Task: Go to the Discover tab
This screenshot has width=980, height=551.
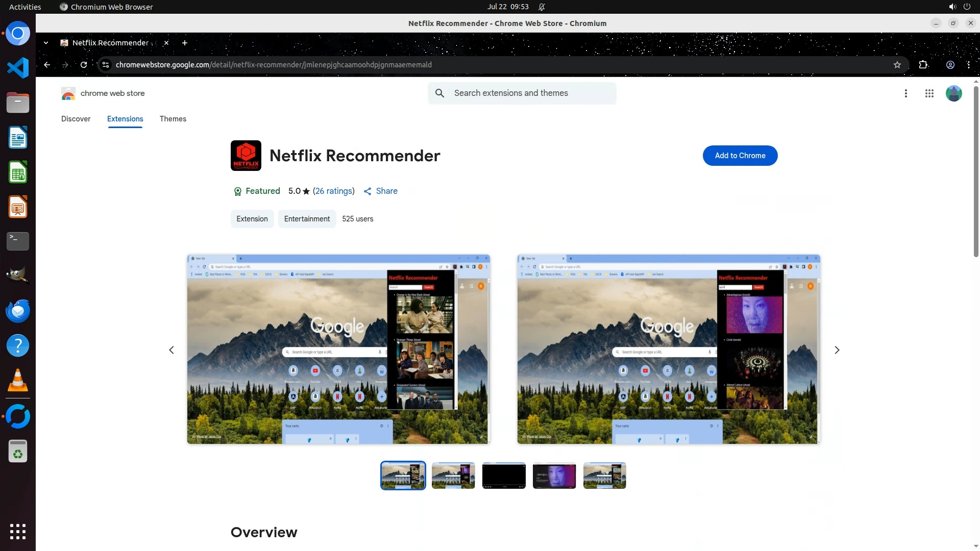Action: point(76,119)
